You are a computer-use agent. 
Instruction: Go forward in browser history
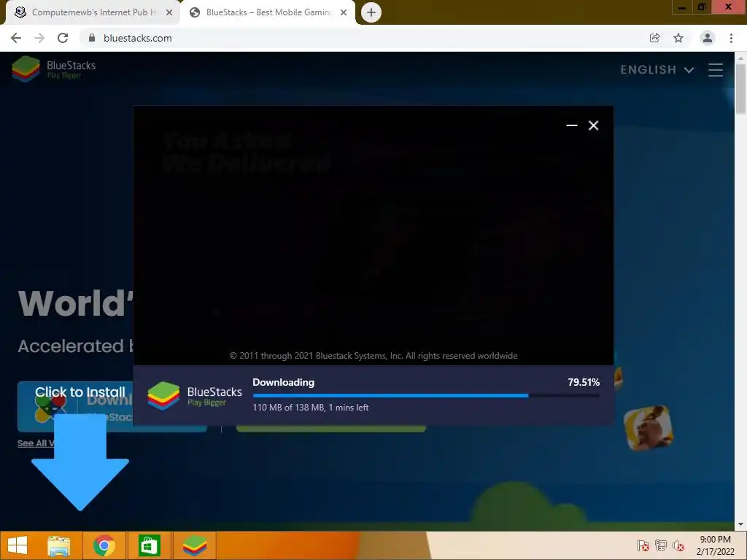coord(39,38)
